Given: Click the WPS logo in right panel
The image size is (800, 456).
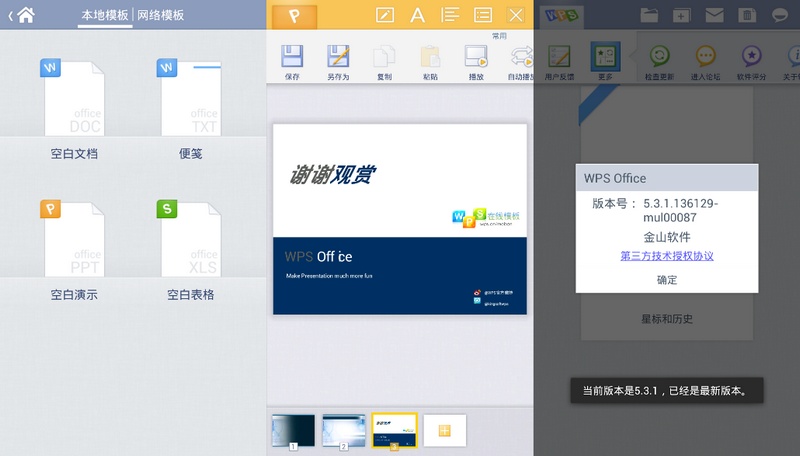Looking at the screenshot, I should click(561, 16).
